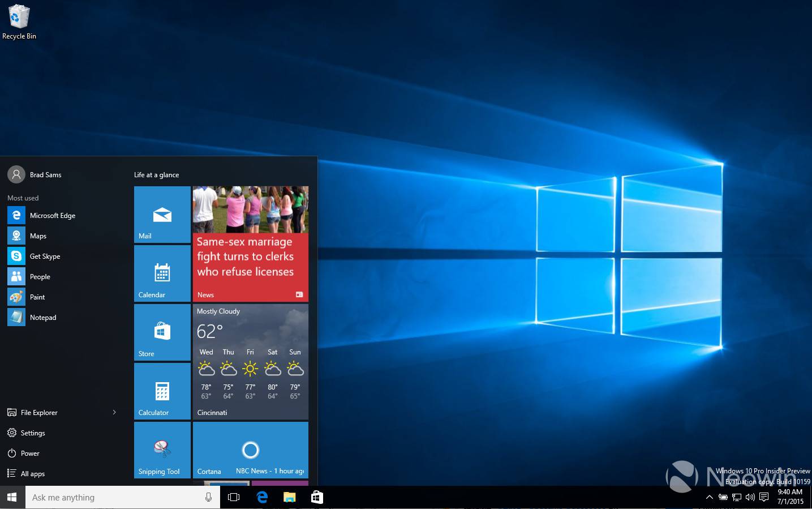The image size is (812, 509).
Task: Click the Sun forecast in Weather tile
Action: coord(295,373)
